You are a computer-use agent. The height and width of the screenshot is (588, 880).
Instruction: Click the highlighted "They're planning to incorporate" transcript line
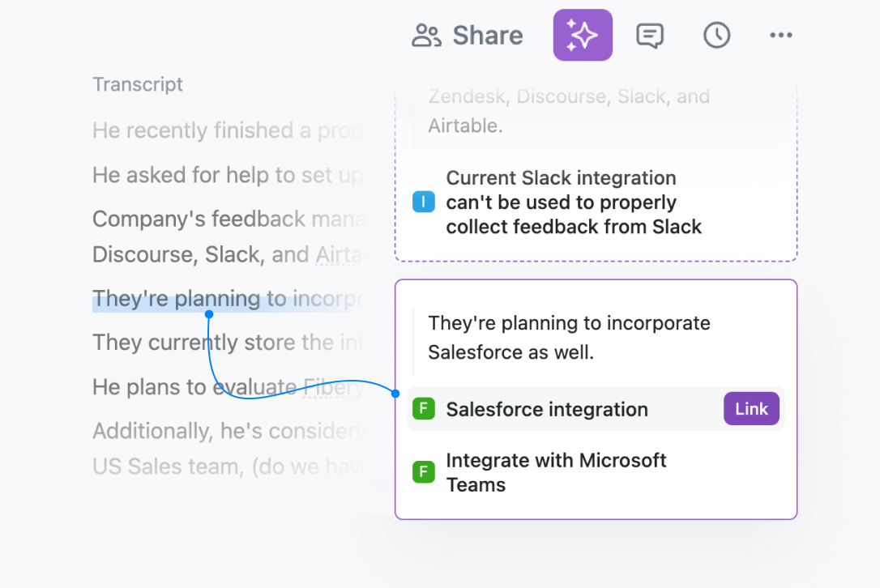pyautogui.click(x=229, y=299)
